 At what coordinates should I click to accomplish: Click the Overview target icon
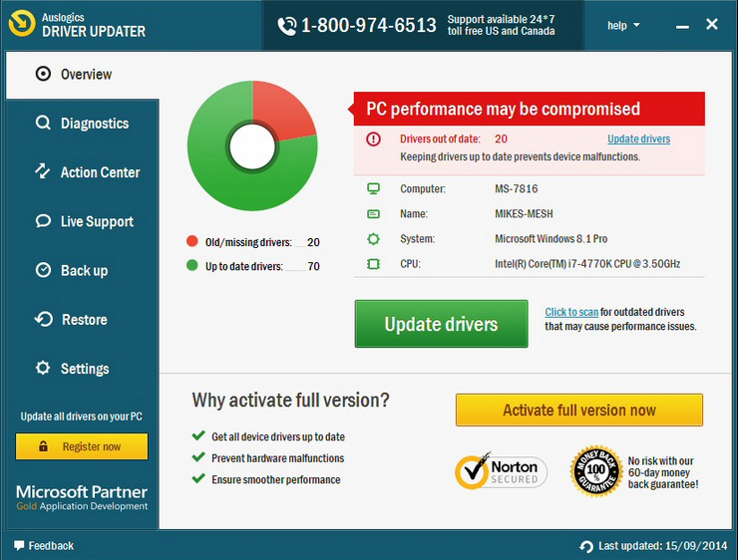43,74
